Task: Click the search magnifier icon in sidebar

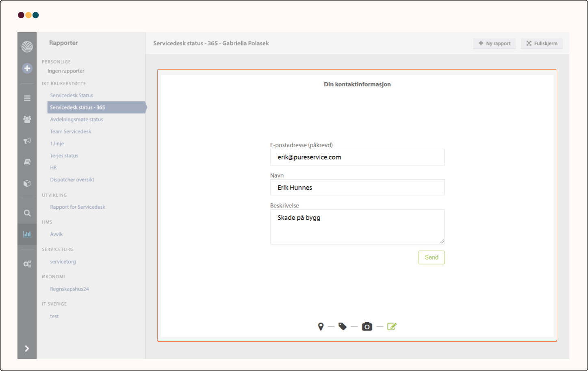Action: (27, 213)
